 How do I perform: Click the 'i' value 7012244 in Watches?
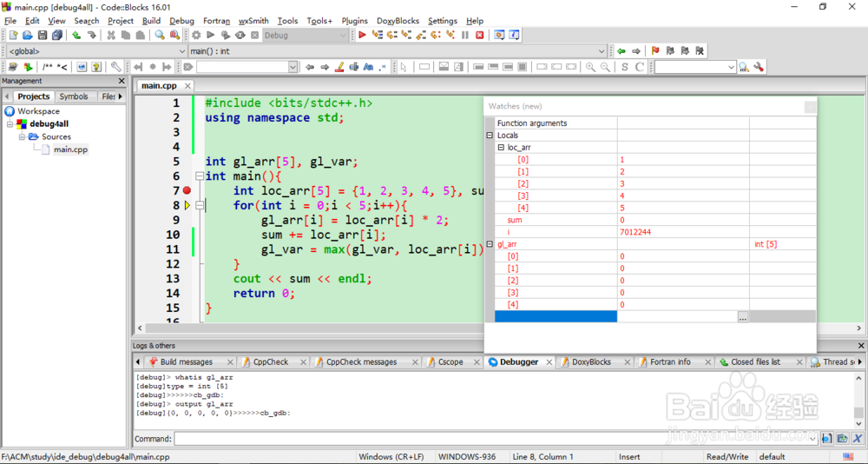[635, 232]
